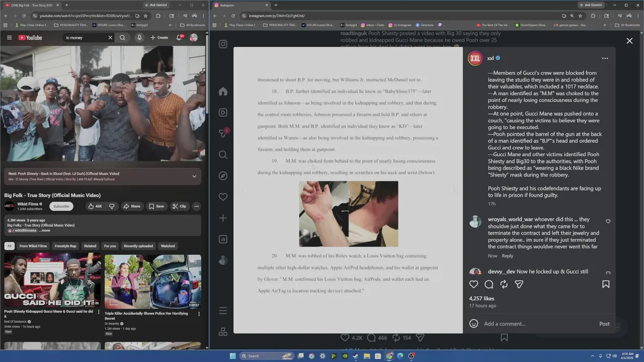This screenshot has width=644, height=362.
Task: Go to Instagram Home in sidebar
Action: coord(223,92)
